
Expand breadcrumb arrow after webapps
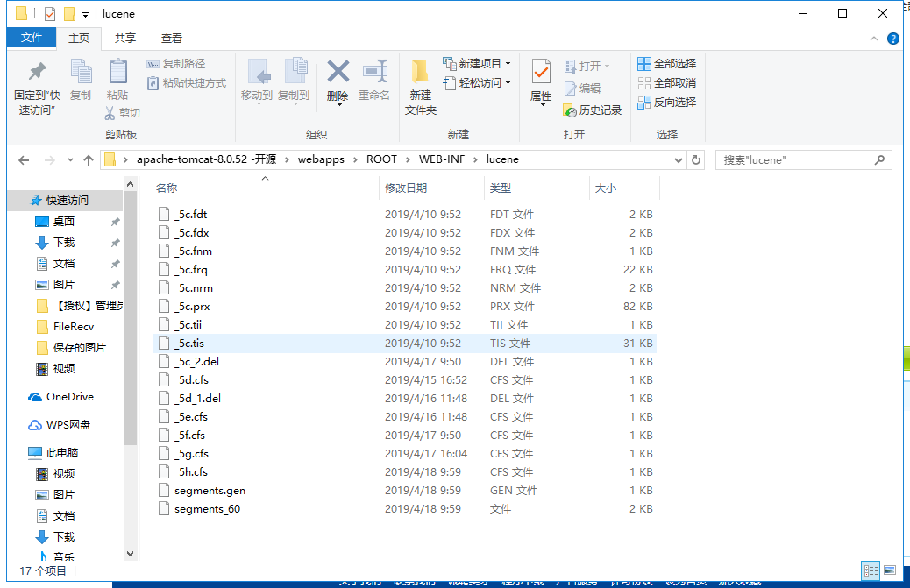coord(355,159)
